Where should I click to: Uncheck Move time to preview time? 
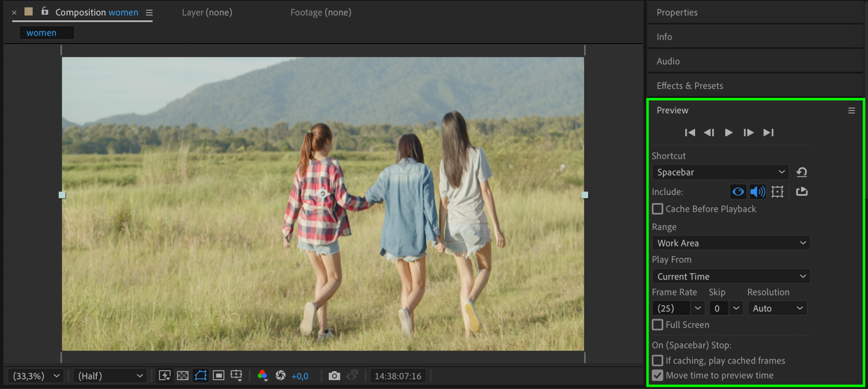click(657, 375)
